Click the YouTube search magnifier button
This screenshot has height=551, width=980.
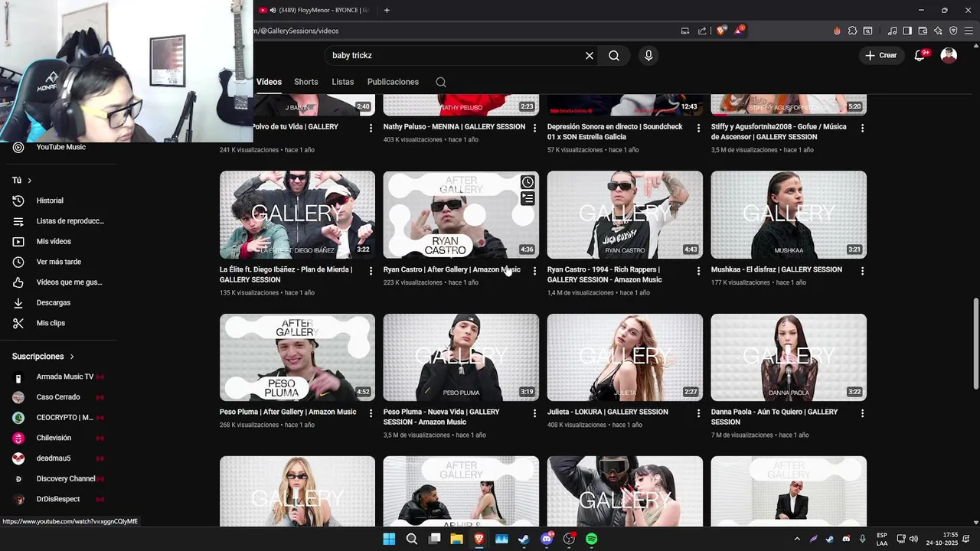point(614,56)
